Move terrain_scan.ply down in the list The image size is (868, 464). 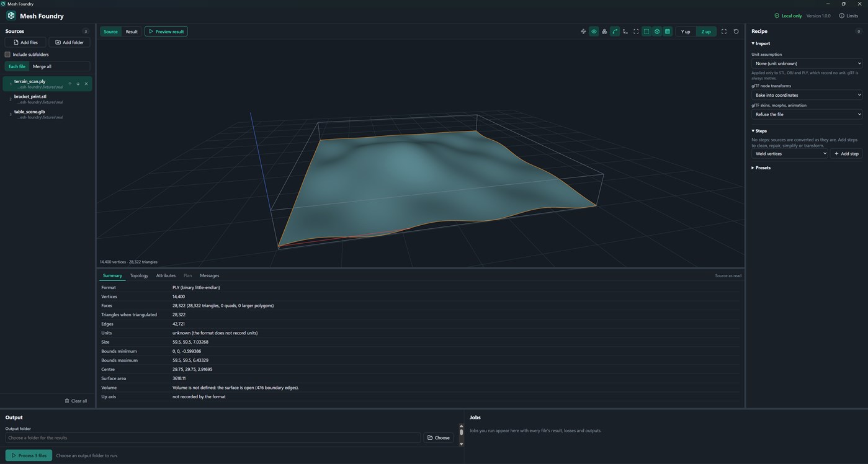pyautogui.click(x=78, y=84)
